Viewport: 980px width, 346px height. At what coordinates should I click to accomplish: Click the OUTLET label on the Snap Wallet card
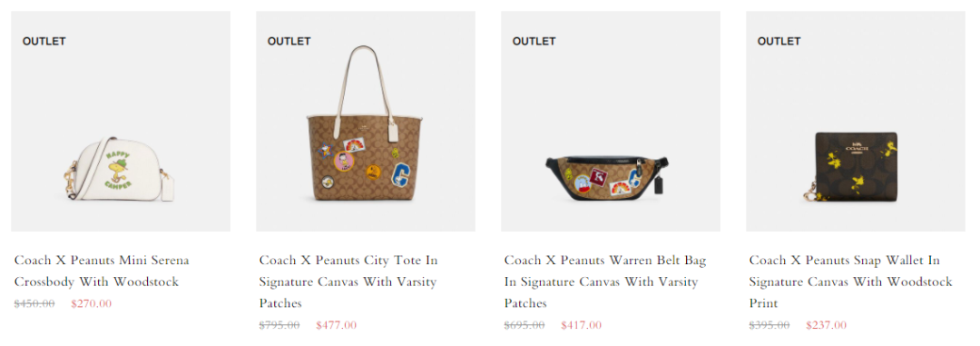pos(779,41)
